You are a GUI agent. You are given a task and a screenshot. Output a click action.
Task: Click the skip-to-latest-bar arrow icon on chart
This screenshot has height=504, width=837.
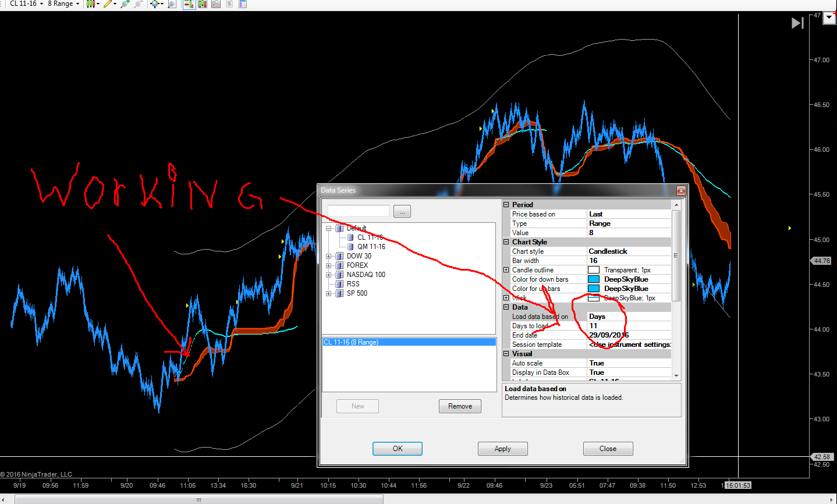click(797, 23)
